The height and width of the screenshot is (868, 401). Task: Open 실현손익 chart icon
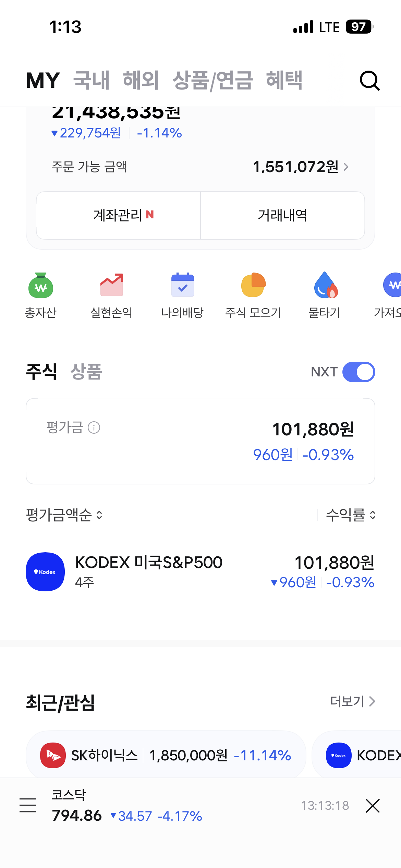[112, 285]
